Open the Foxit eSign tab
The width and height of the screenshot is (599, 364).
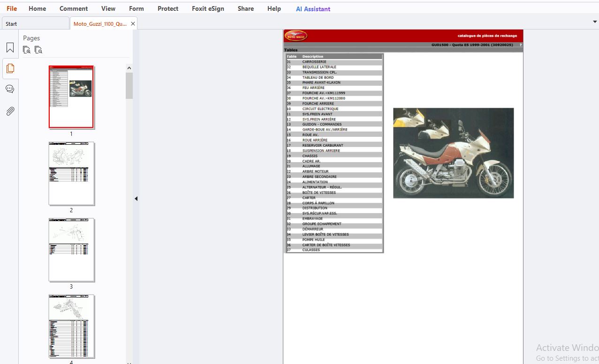click(x=208, y=8)
